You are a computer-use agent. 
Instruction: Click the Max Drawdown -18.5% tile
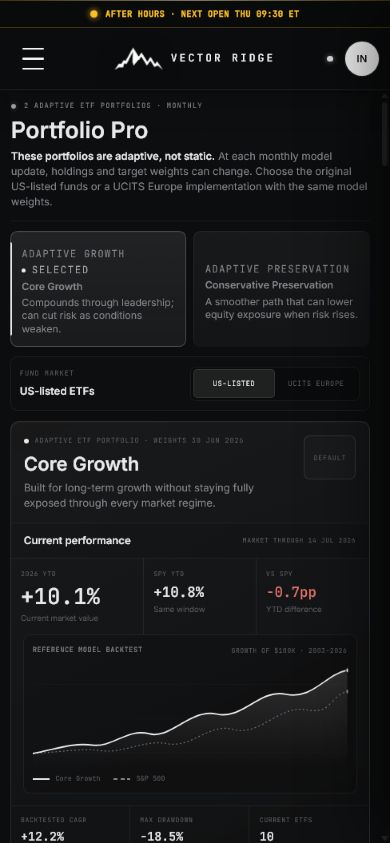(189, 825)
